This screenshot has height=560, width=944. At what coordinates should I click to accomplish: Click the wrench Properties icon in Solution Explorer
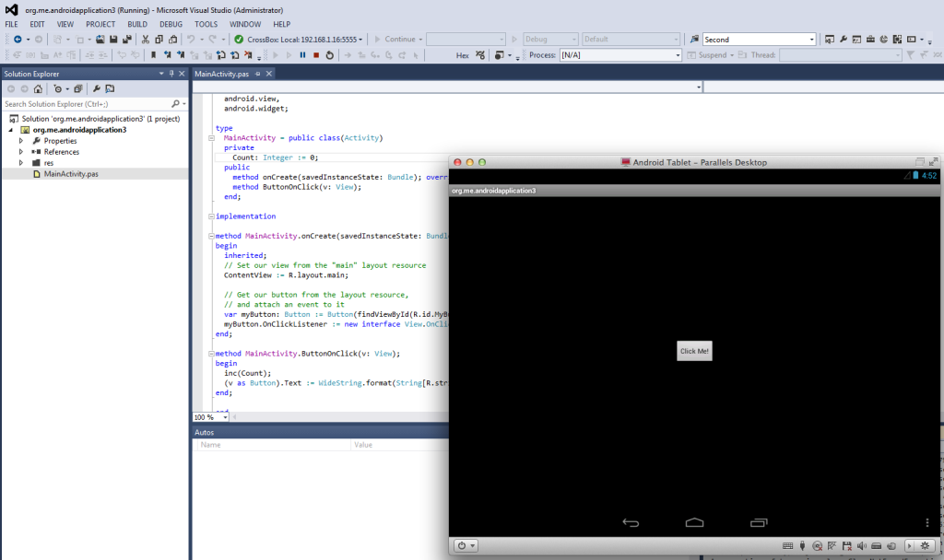(x=96, y=88)
